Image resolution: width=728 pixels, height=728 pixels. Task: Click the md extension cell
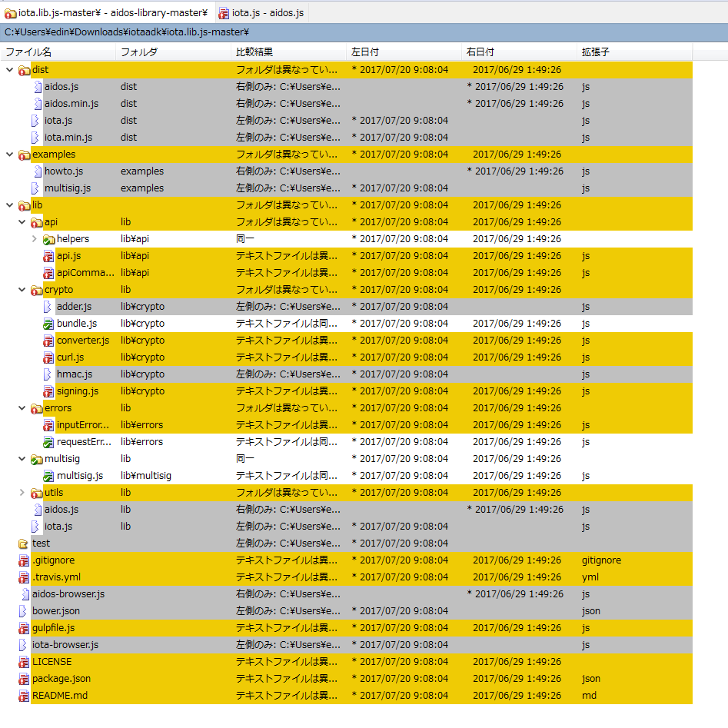[x=589, y=696]
